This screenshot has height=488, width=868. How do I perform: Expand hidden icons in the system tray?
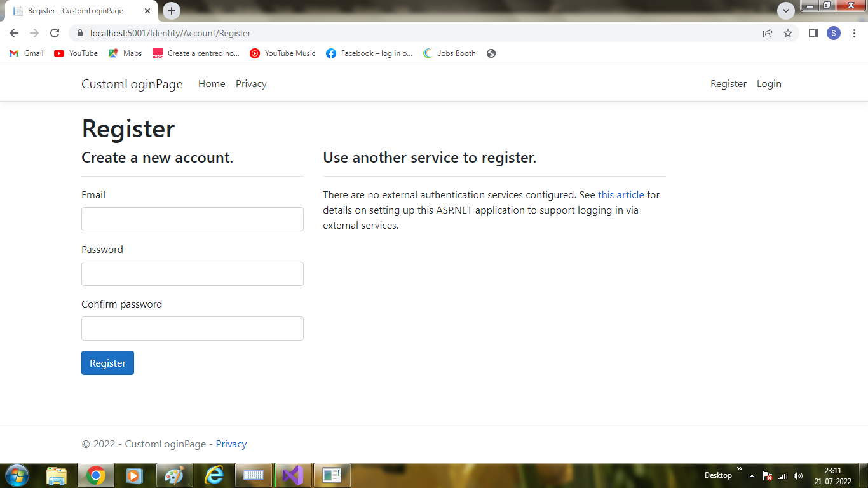click(752, 475)
